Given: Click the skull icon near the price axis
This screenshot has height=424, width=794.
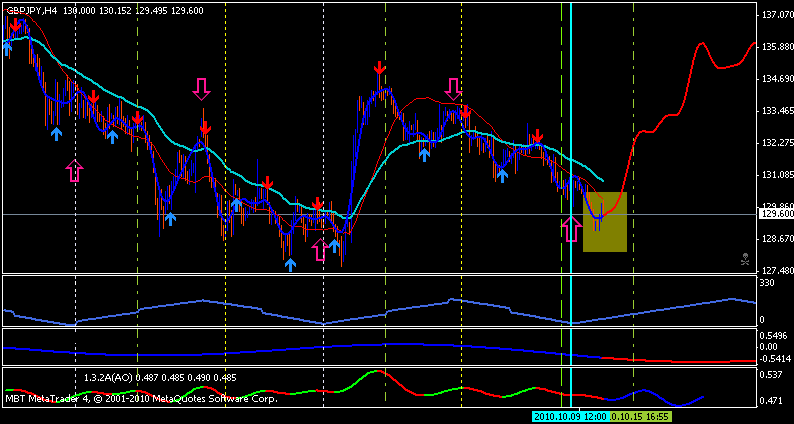Looking at the screenshot, I should point(745,259).
